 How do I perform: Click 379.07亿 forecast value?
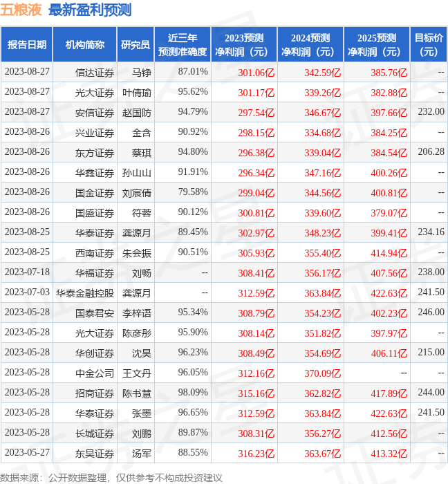pos(389,213)
